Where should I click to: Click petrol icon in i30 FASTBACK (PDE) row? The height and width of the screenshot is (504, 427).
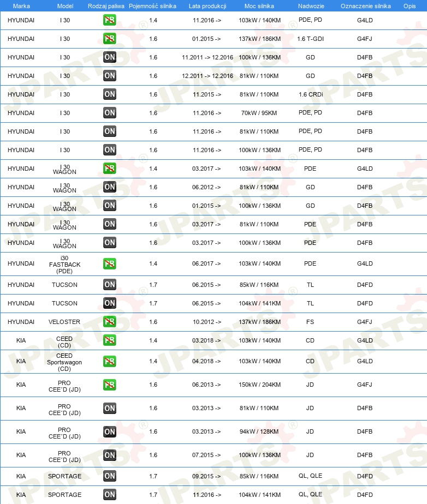(109, 264)
